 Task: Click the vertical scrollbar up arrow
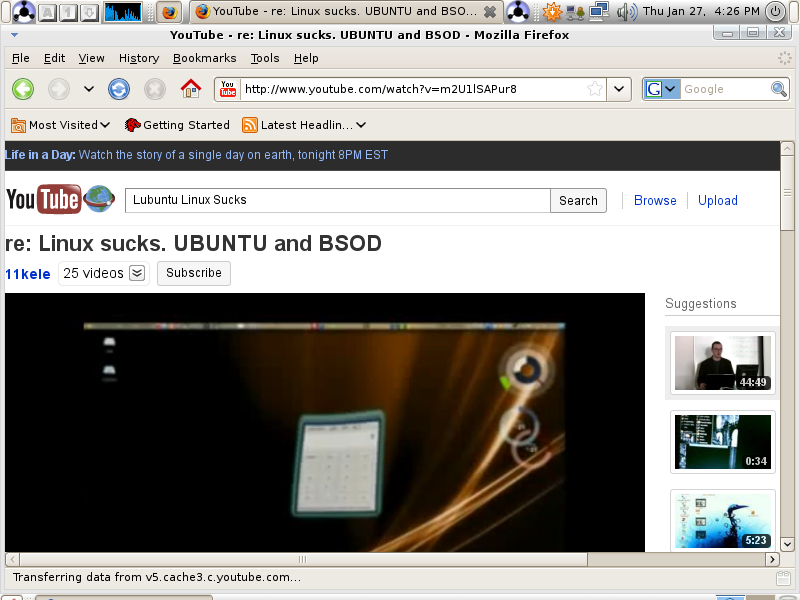click(787, 148)
